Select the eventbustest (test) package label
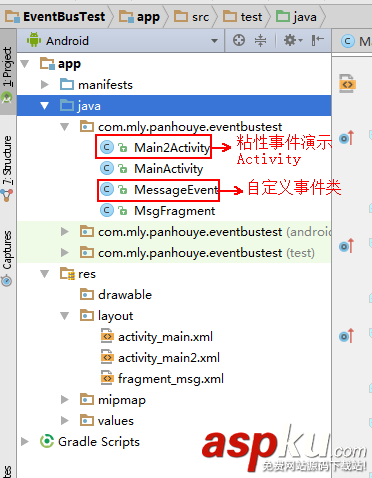372x478 pixels. coord(206,253)
